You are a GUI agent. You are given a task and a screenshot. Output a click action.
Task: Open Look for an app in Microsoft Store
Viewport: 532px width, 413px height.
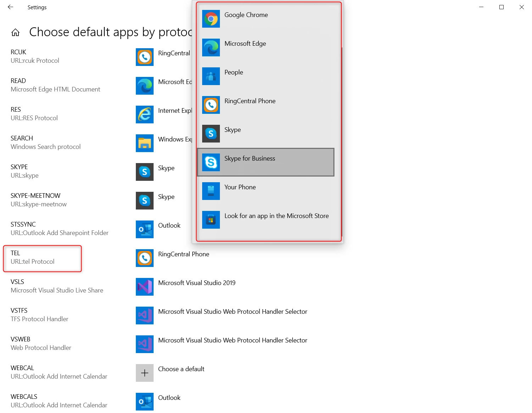pos(266,220)
